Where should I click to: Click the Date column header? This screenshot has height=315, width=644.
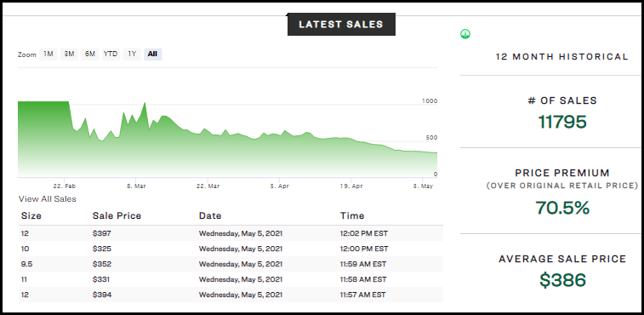[x=210, y=215]
